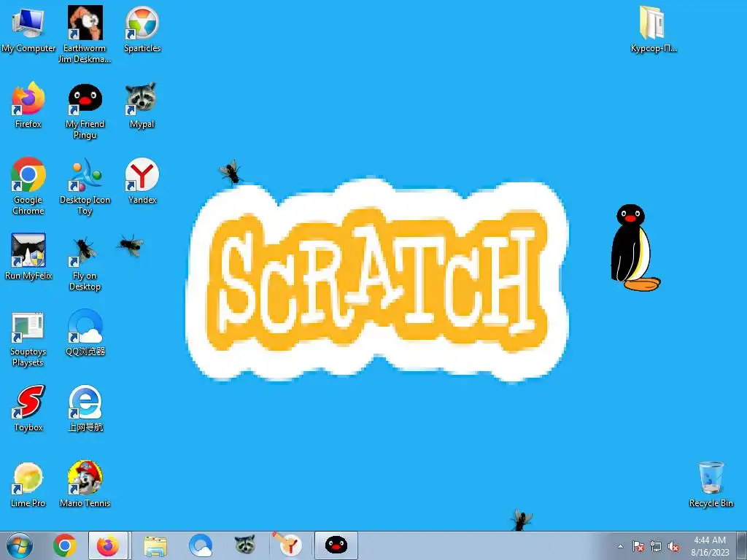Select the QQ browser desktop shortcut
This screenshot has width=747, height=560.
(x=85, y=332)
